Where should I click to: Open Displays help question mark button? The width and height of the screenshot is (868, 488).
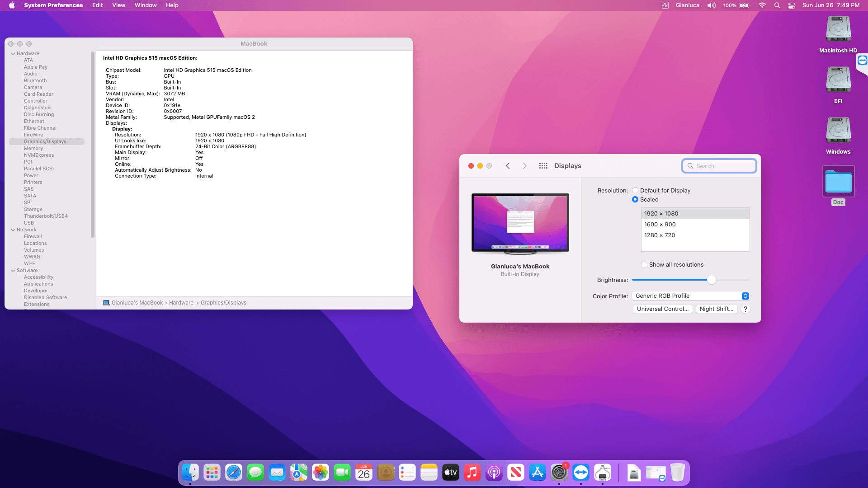tap(745, 309)
